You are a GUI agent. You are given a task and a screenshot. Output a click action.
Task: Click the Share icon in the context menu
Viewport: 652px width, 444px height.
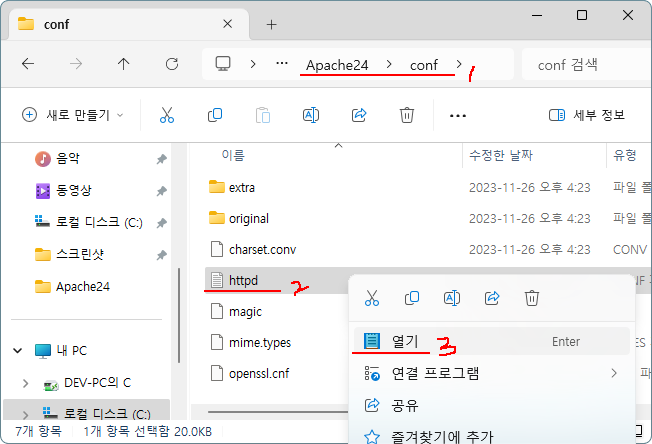(x=492, y=298)
